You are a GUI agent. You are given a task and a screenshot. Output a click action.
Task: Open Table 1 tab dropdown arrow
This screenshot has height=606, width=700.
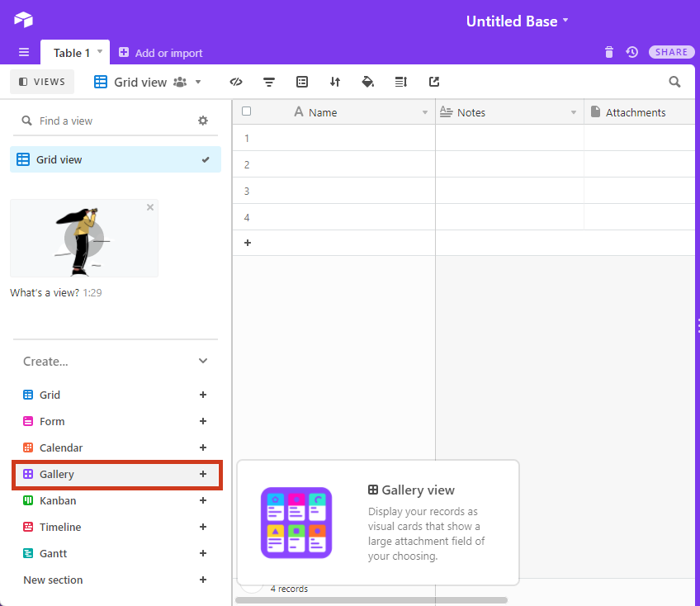coord(100,51)
